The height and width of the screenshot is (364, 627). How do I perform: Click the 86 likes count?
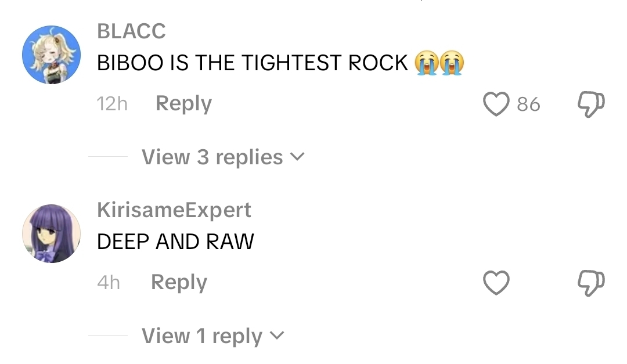[528, 104]
